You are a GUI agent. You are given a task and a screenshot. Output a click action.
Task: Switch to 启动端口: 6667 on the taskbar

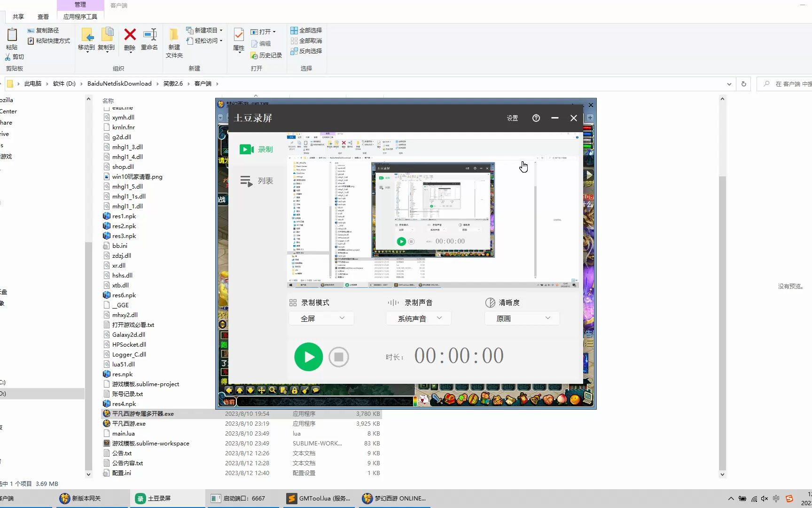[243, 499]
